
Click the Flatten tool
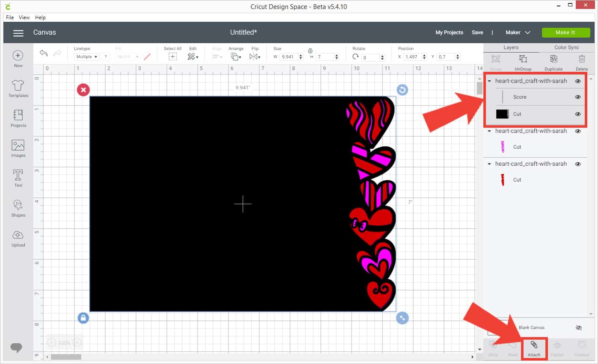[x=557, y=348]
